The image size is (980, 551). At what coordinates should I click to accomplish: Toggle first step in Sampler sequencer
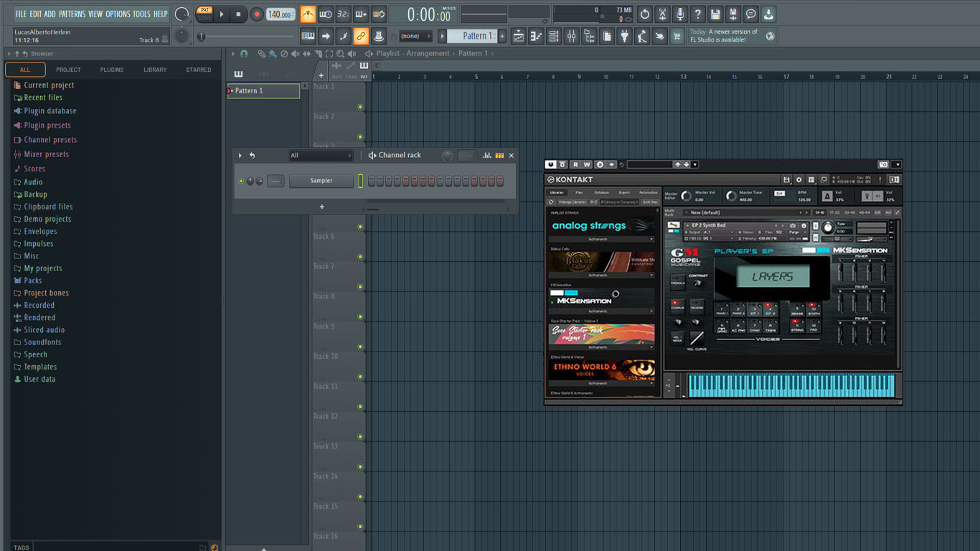(x=372, y=182)
